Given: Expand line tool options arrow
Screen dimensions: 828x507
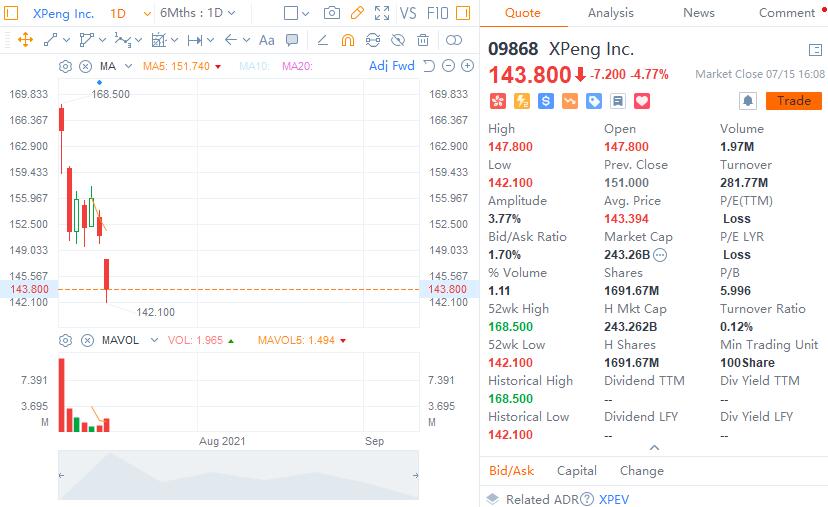Looking at the screenshot, I should (x=67, y=40).
